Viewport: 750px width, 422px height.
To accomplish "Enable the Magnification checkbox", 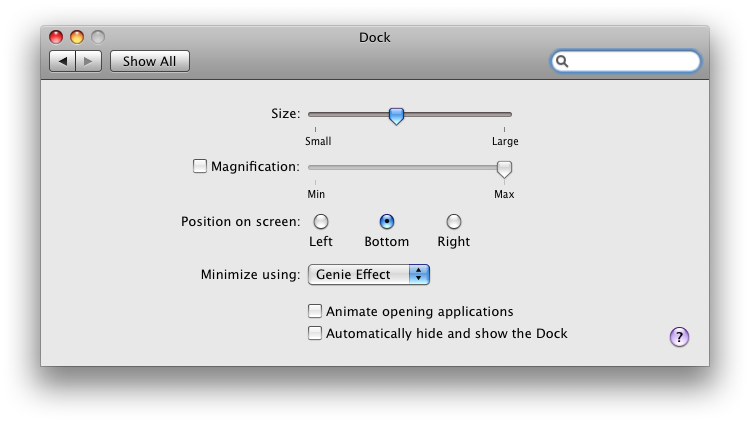I will pyautogui.click(x=200, y=166).
